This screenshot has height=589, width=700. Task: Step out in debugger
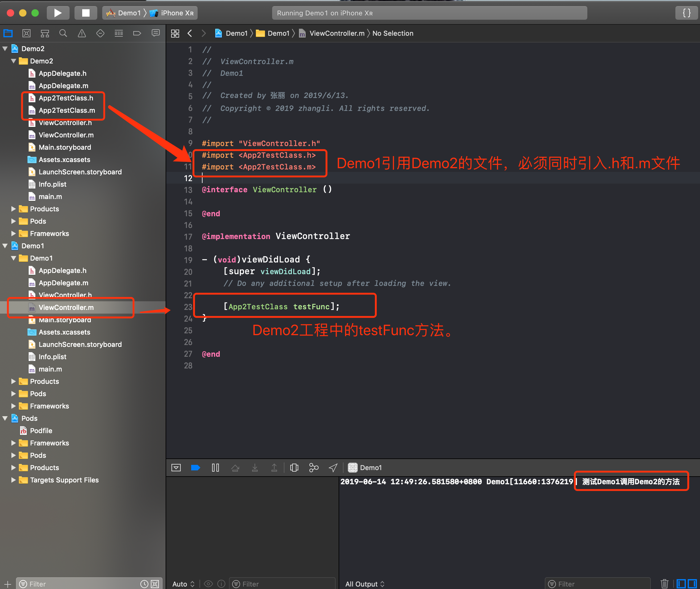(x=274, y=468)
